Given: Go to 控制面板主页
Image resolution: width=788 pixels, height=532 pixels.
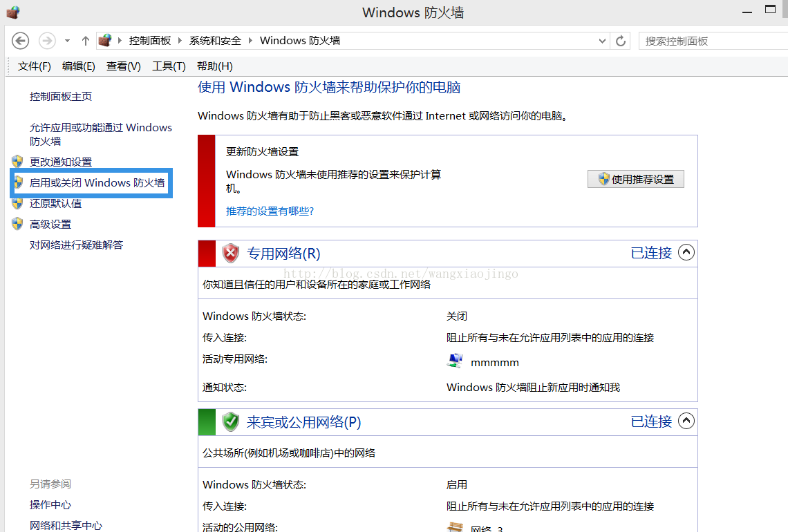Looking at the screenshot, I should point(61,97).
